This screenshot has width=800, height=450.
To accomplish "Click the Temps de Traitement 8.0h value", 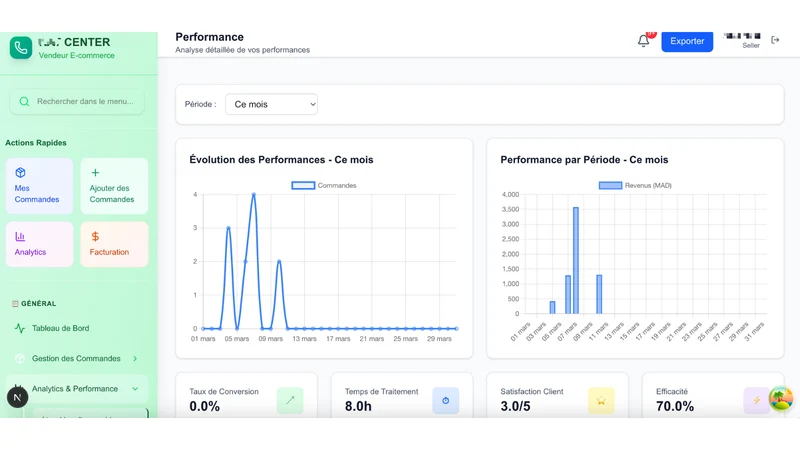I will tap(358, 407).
